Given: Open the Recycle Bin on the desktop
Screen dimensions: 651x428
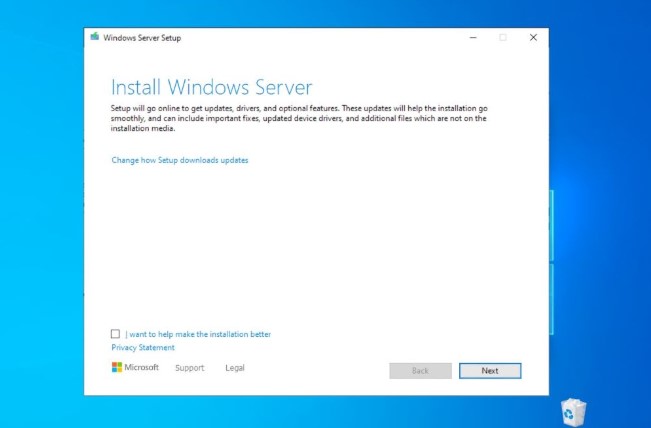Looking at the screenshot, I should (573, 413).
